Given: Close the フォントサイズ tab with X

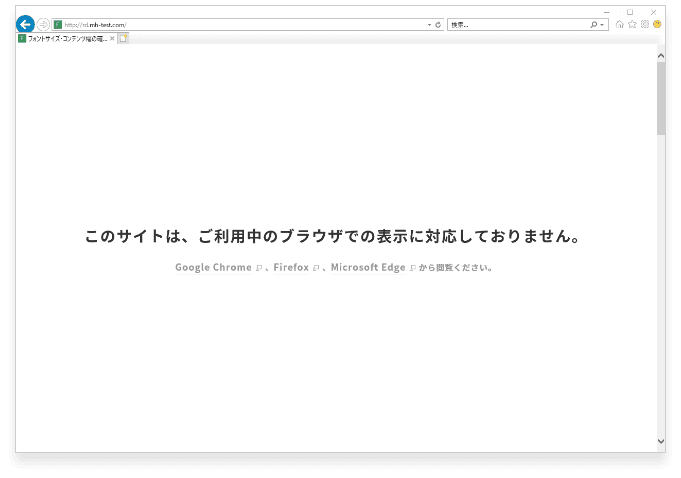Looking at the screenshot, I should point(112,39).
